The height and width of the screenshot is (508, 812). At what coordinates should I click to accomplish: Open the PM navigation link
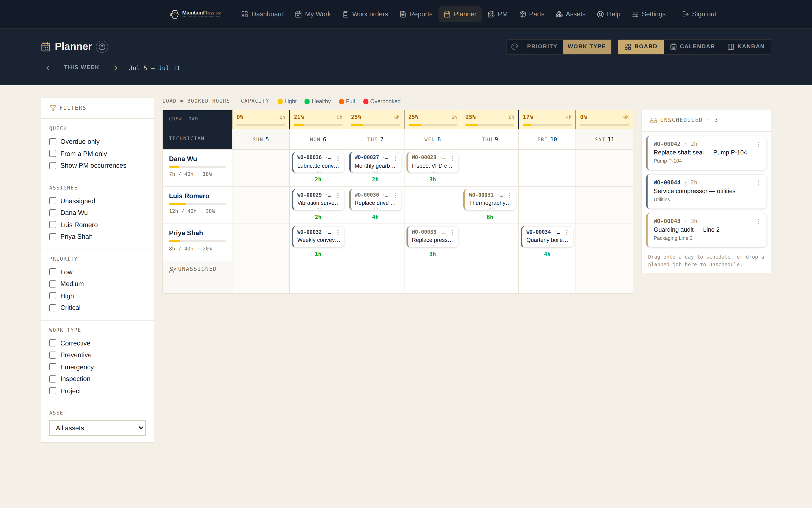click(498, 14)
